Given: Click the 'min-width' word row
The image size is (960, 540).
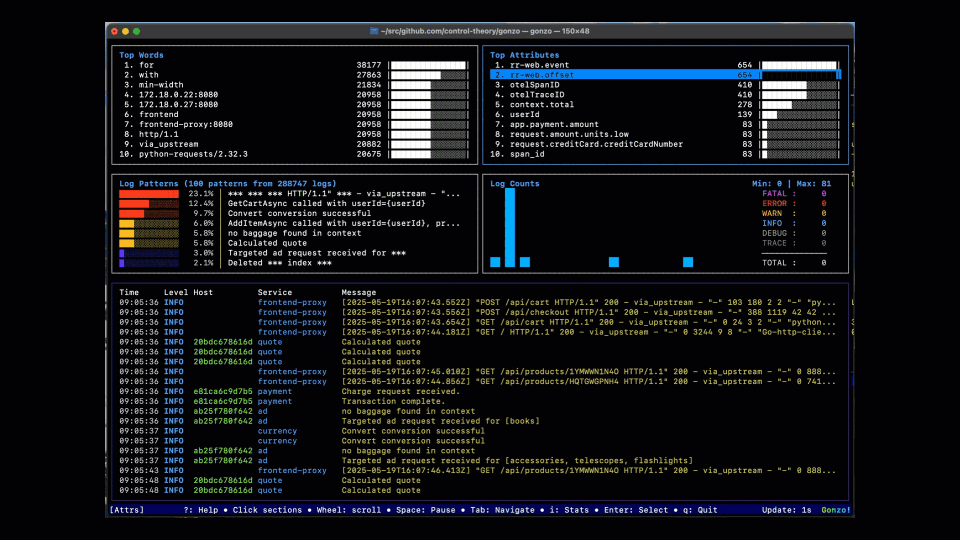Looking at the screenshot, I should coord(295,84).
